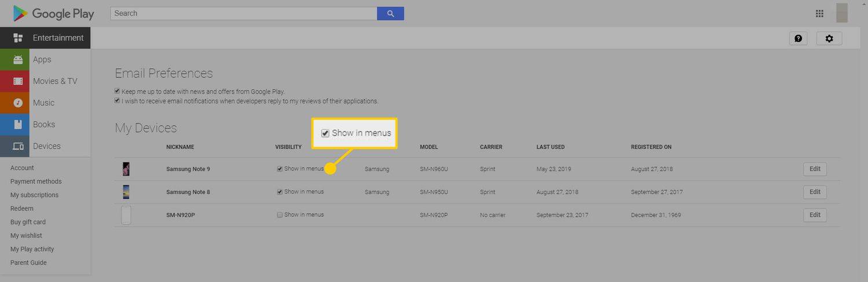Open the Music section
The image size is (868, 282).
(45, 103)
